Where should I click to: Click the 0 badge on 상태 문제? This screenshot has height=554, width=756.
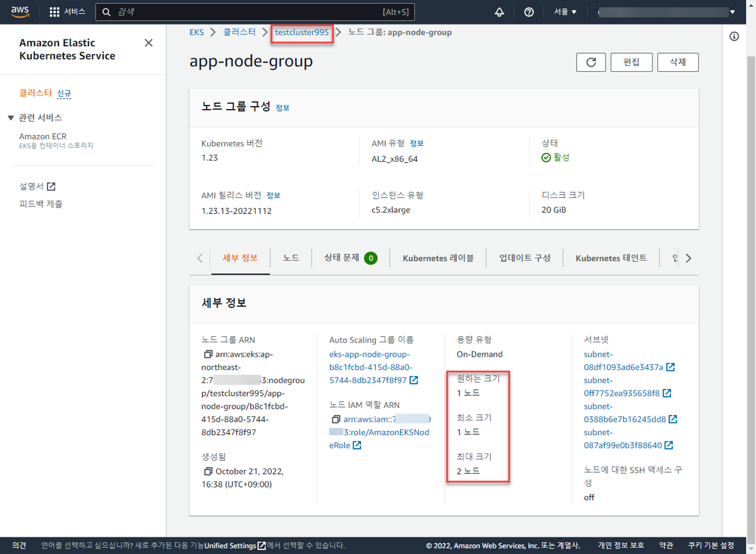click(x=371, y=258)
